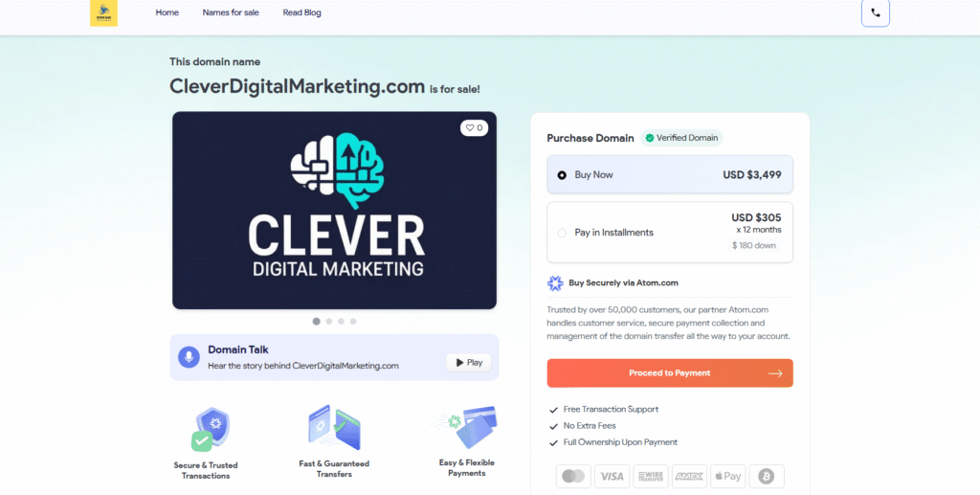Click the yellow site logo
Viewport: 980px width, 495px height.
[103, 13]
